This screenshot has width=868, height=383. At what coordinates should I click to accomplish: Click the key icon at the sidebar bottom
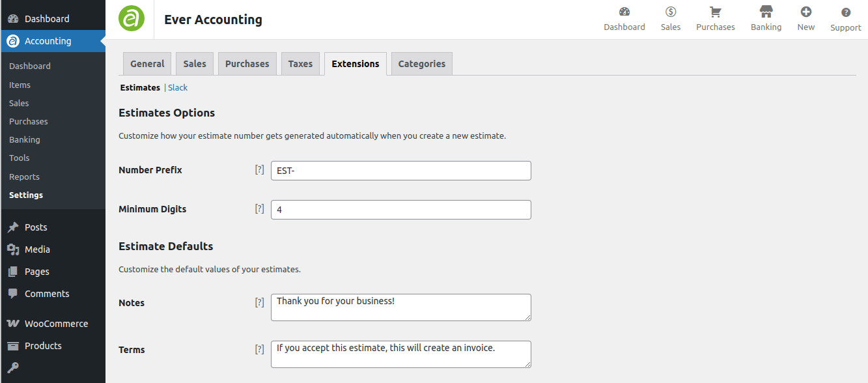pyautogui.click(x=13, y=368)
